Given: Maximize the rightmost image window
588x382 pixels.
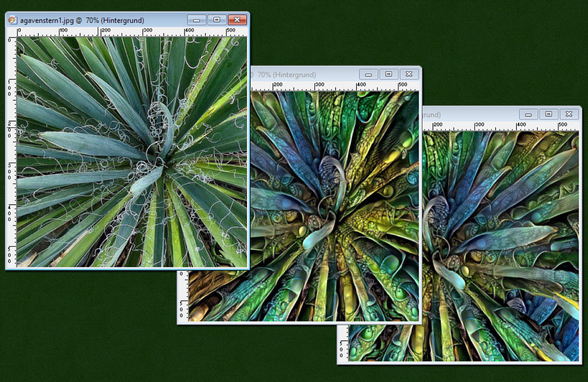Looking at the screenshot, I should (549, 114).
